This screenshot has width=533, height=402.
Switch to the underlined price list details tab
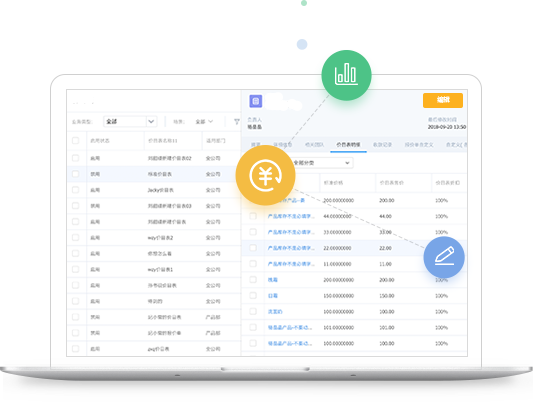(x=348, y=145)
